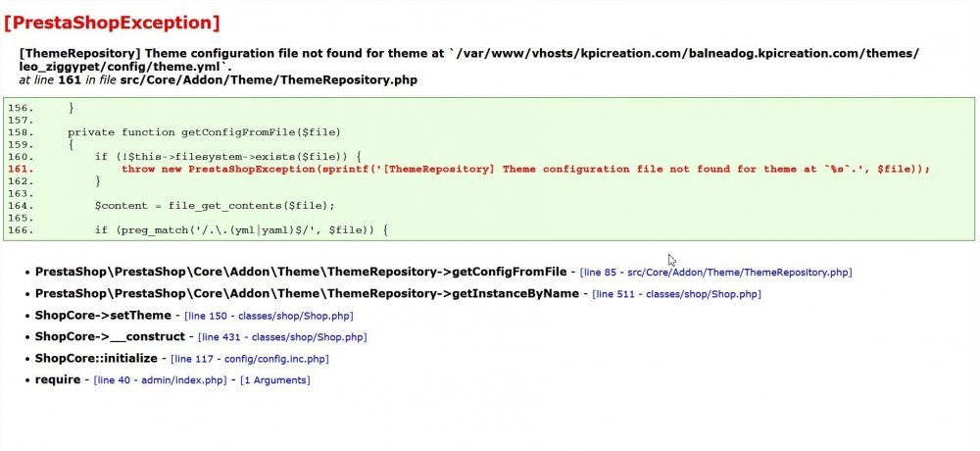Click the require stack entry
Image resolution: width=980 pixels, height=451 pixels.
click(58, 379)
